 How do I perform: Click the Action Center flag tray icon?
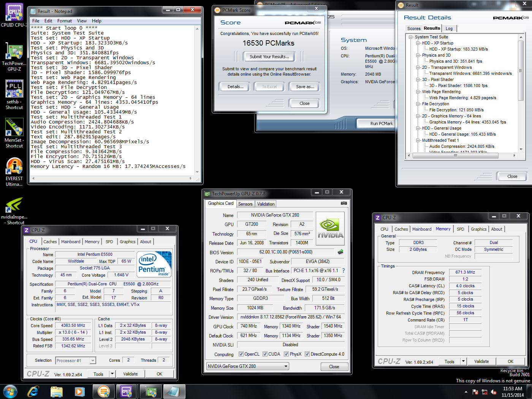point(475,392)
